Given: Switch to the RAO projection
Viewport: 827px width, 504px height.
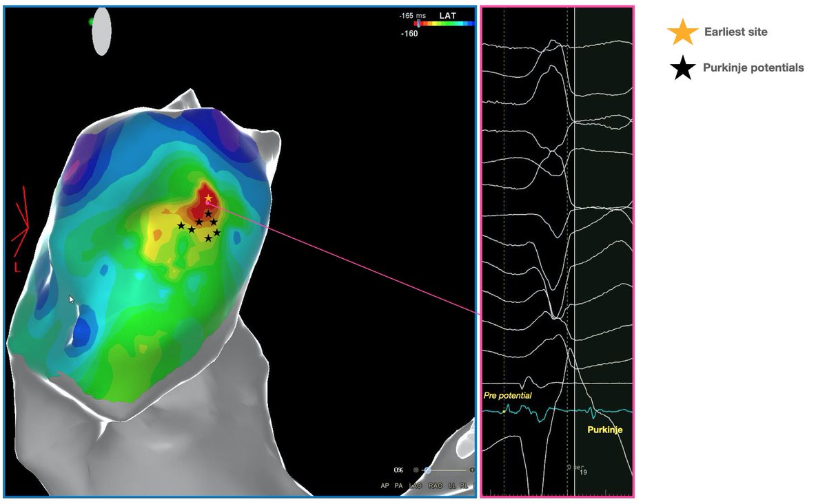Looking at the screenshot, I should (435, 485).
